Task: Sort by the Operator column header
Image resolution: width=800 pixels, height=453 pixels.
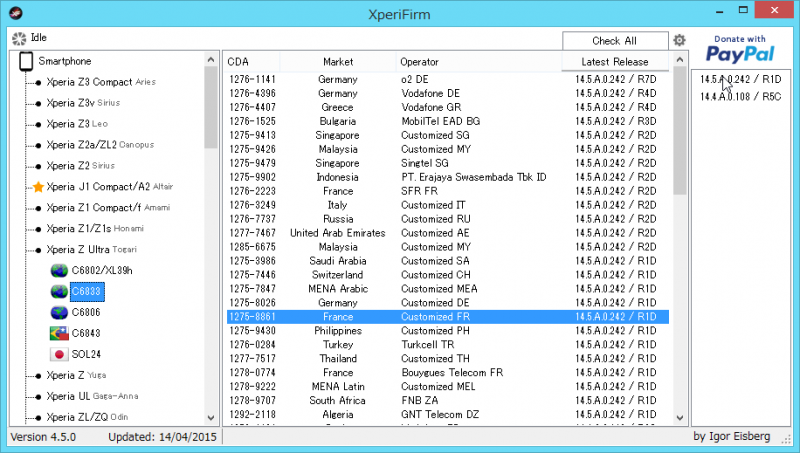Action: pyautogui.click(x=479, y=62)
